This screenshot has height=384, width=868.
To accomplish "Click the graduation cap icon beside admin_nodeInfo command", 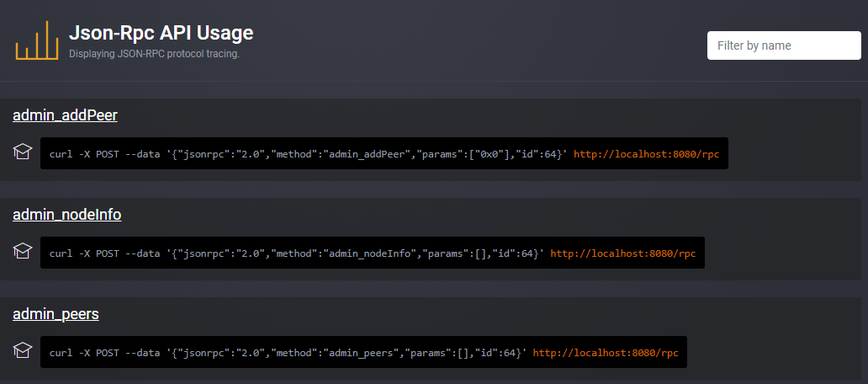I will click(22, 251).
